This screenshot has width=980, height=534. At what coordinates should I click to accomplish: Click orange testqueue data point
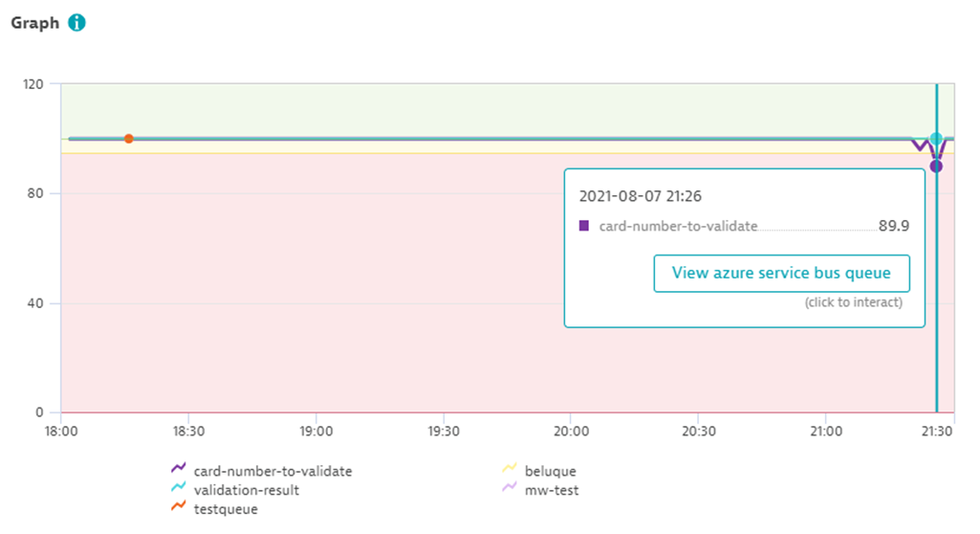click(129, 139)
